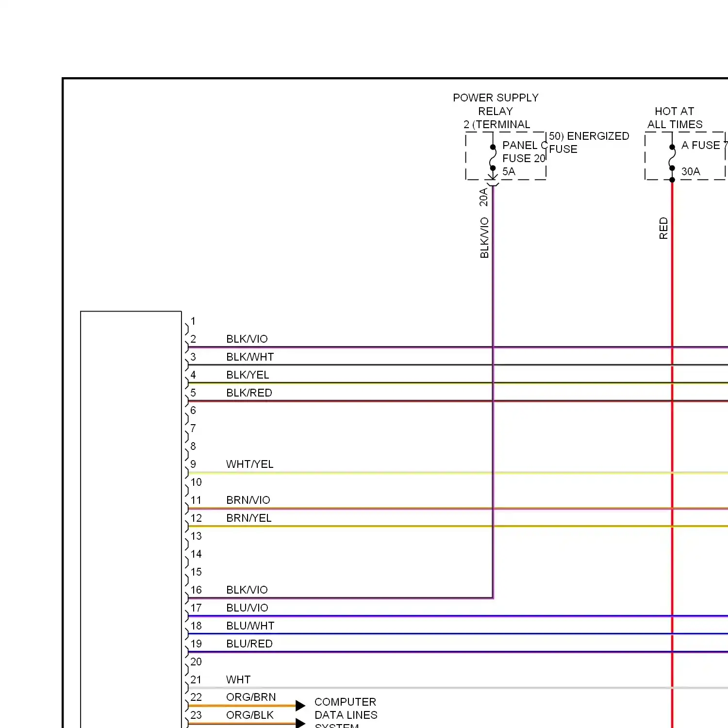Click the FUSE text below '50) ENERGIZED'

[563, 149]
